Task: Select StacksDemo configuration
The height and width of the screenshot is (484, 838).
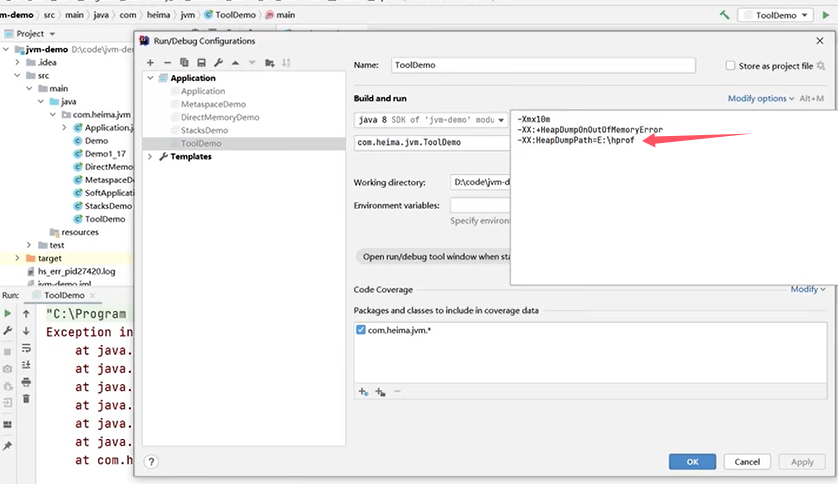Action: coord(204,130)
